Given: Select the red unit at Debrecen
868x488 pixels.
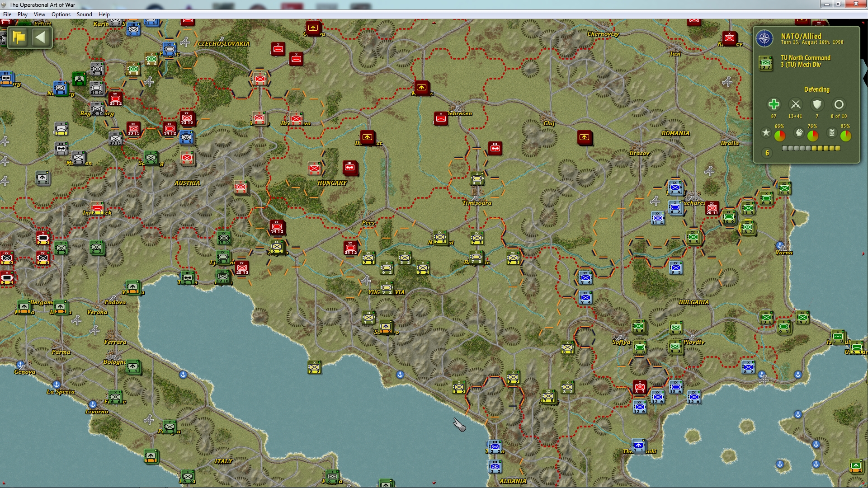Looking at the screenshot, I should [x=441, y=119].
